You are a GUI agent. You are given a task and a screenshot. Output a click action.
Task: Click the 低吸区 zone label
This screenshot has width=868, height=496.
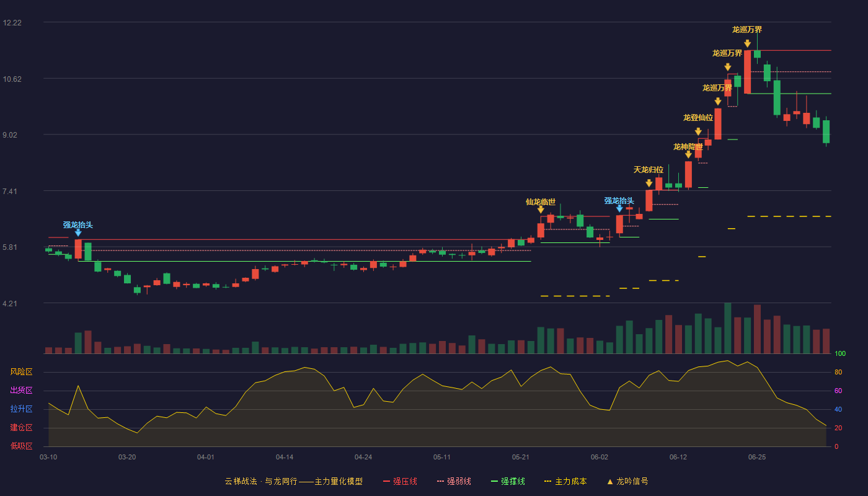[22, 446]
